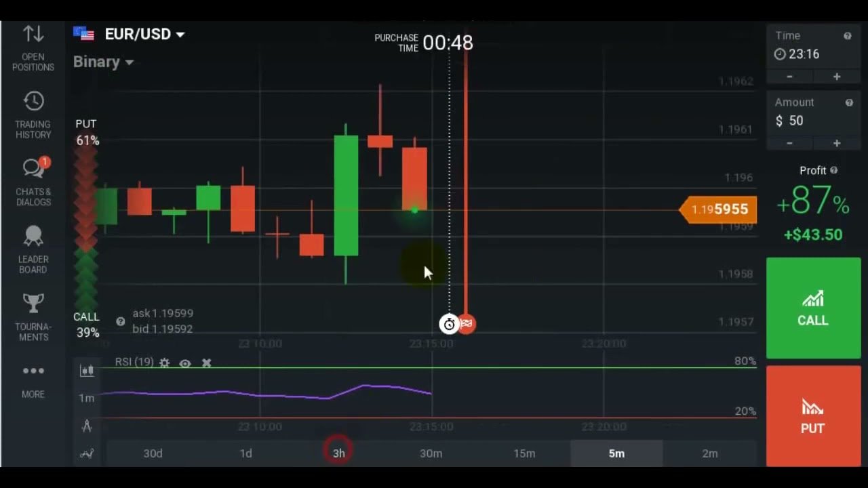Click the bid 1.19592 value
Viewport: 868px width, 488px height.
(163, 329)
